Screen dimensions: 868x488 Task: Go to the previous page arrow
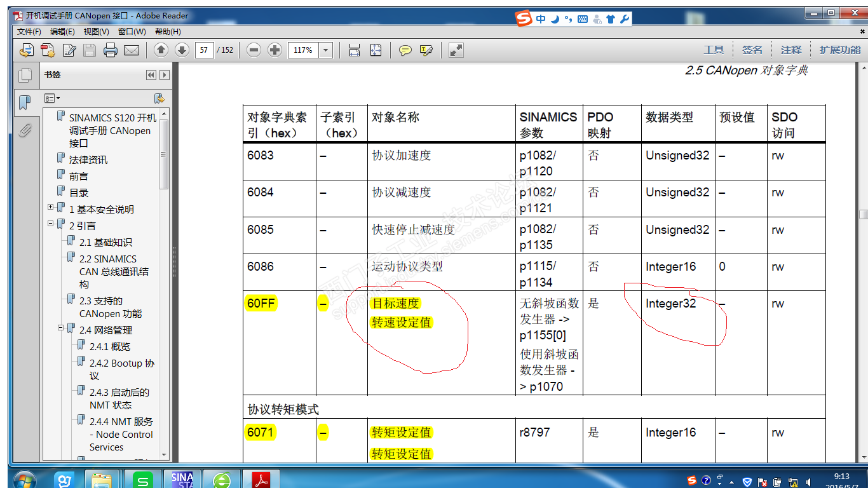click(161, 50)
